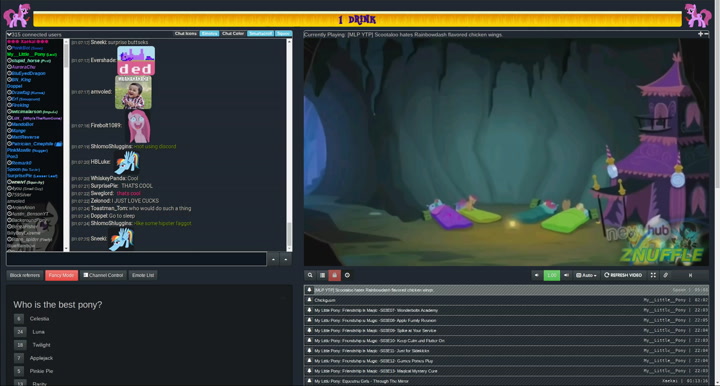Raise volume with the right speaker icon

point(566,275)
